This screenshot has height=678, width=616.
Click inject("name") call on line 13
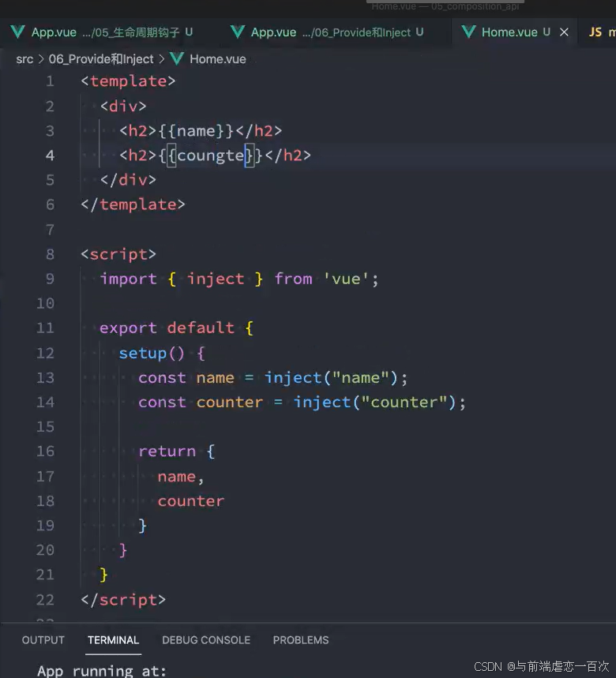tap(331, 378)
